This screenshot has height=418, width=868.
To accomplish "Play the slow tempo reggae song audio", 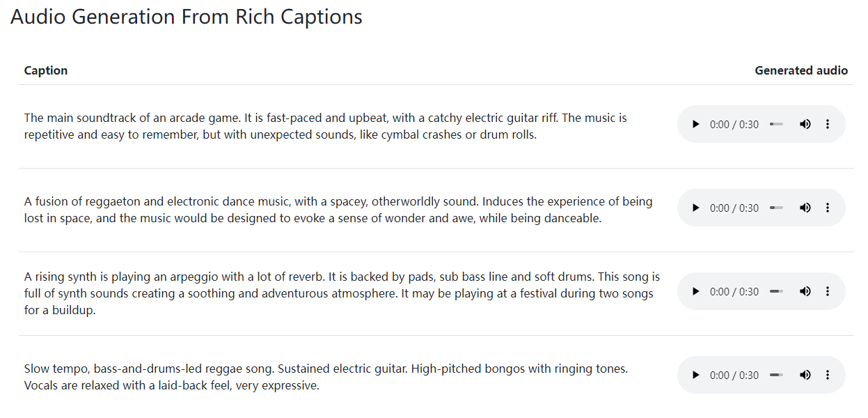I will [x=695, y=375].
